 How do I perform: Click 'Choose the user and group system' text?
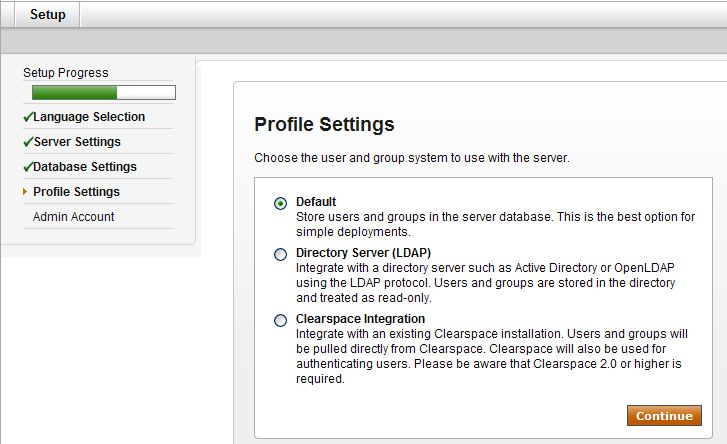[412, 158]
